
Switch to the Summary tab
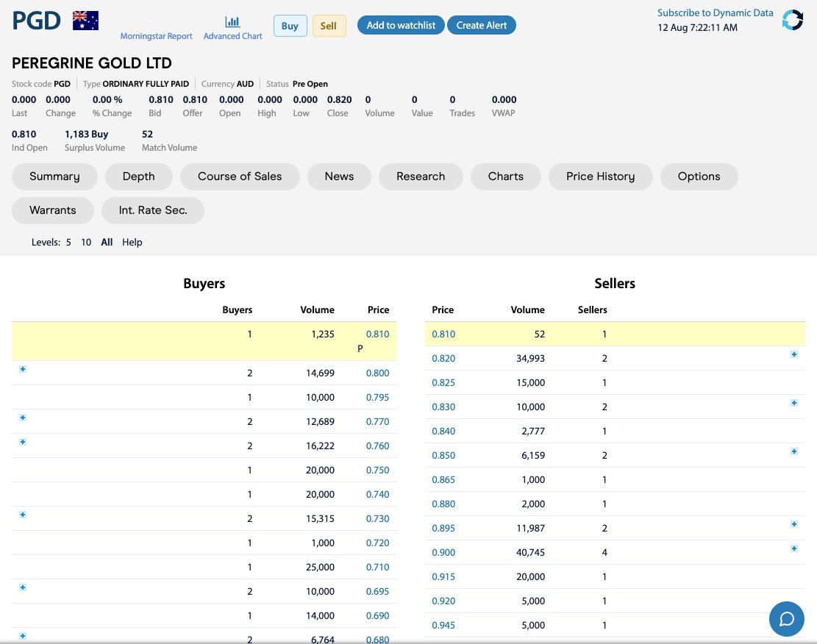[x=54, y=176]
